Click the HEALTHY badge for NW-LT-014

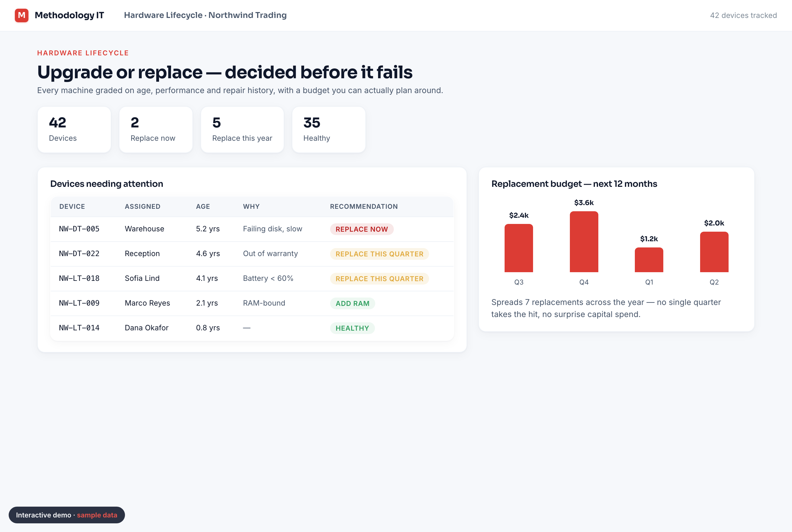352,328
